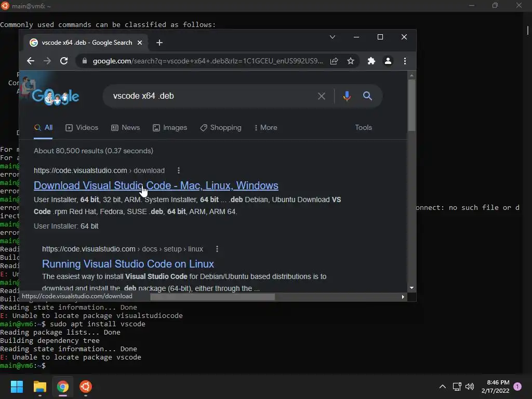Screen dimensions: 532x399
Task: Click the horizontal scroll-right arrow in Chrome
Action: [403, 297]
